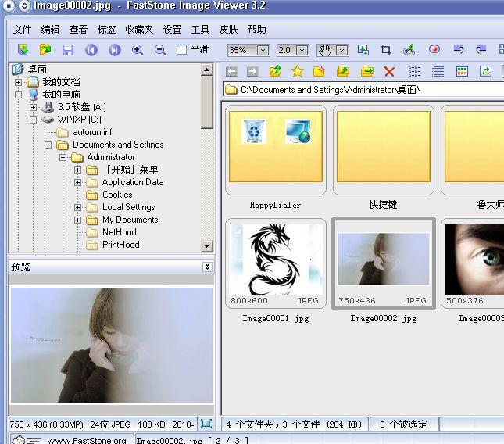Collapse the 预览 preview panel chevron

[x=207, y=267]
